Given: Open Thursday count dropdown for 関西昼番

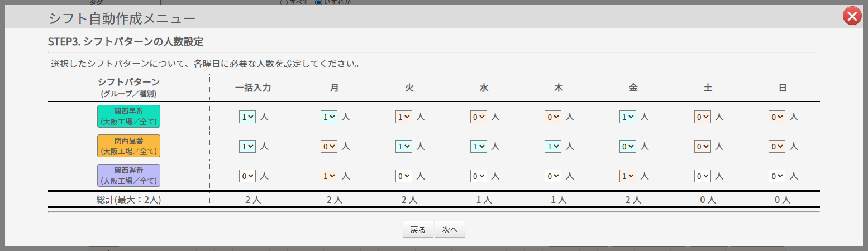Looking at the screenshot, I should [x=553, y=146].
